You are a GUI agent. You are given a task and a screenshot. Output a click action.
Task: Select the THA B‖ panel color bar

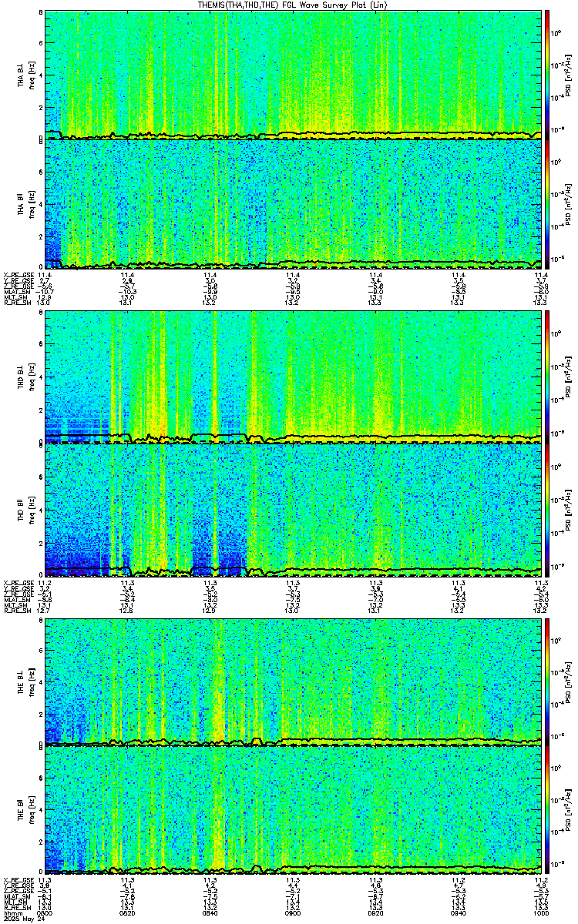tap(548, 203)
